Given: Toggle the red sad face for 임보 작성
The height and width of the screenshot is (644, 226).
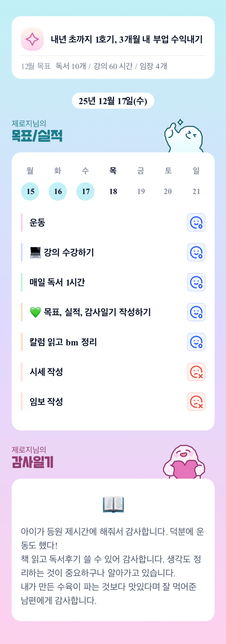Looking at the screenshot, I should coord(196,402).
